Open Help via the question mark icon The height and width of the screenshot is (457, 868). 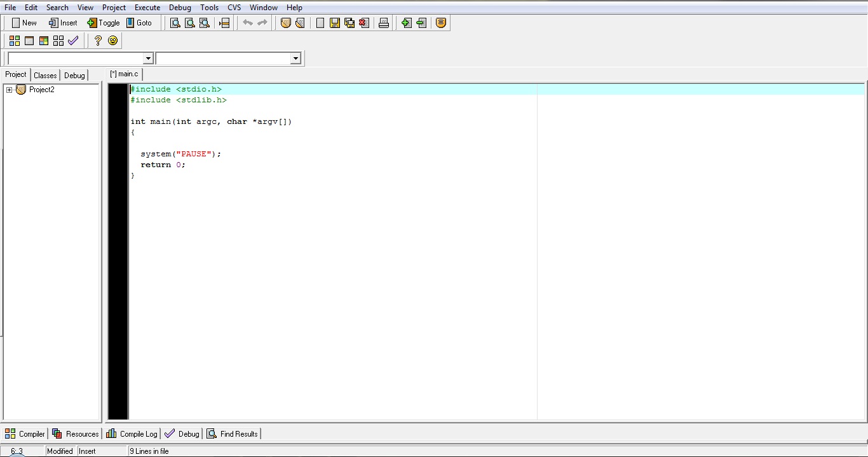(x=98, y=40)
